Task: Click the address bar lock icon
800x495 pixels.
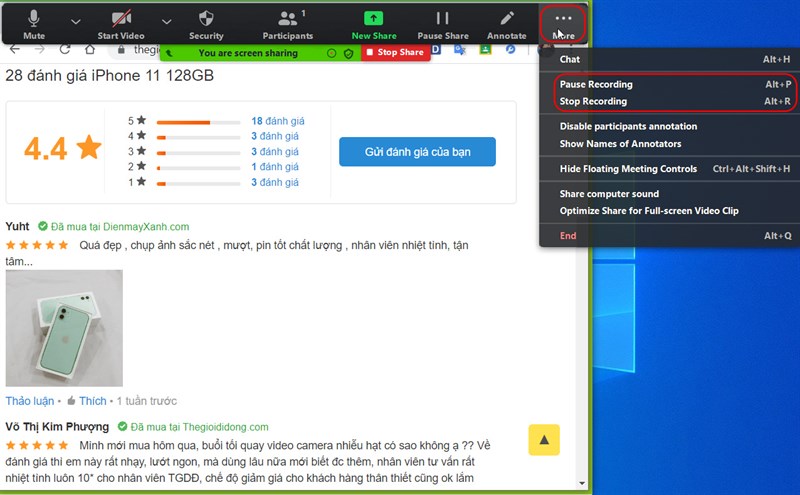Action: click(121, 50)
